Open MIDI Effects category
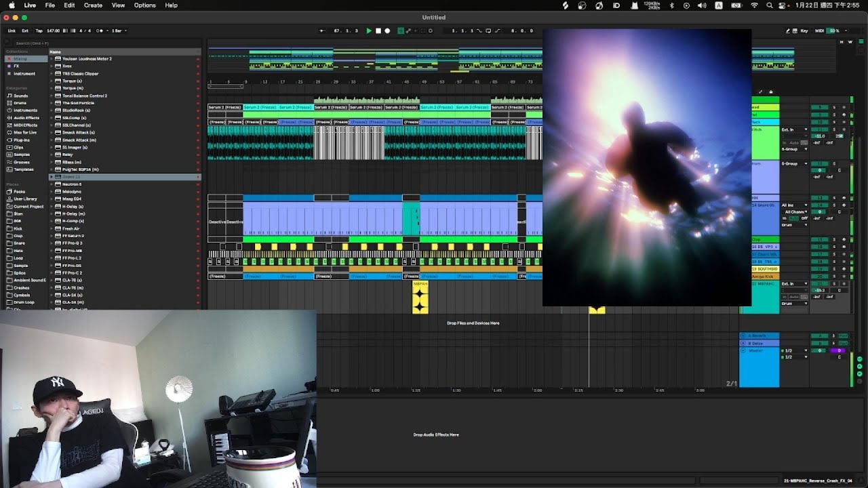The image size is (868, 488). click(x=25, y=125)
